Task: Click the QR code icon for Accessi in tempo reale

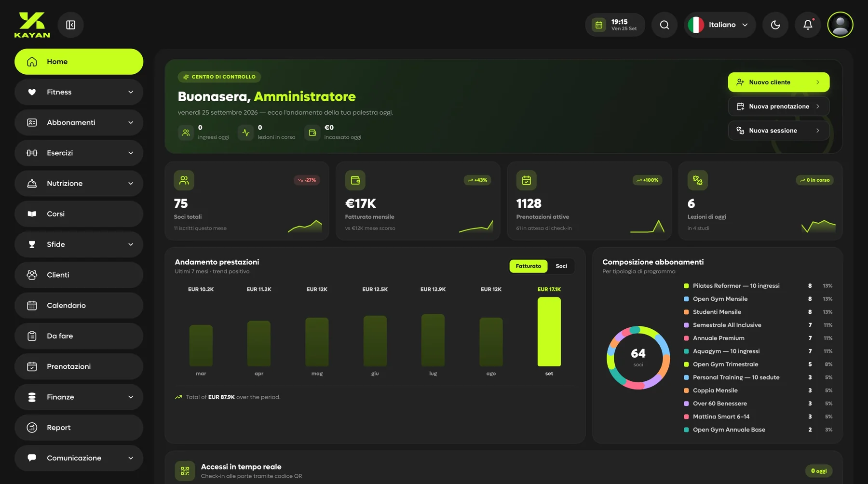Action: [x=185, y=471]
